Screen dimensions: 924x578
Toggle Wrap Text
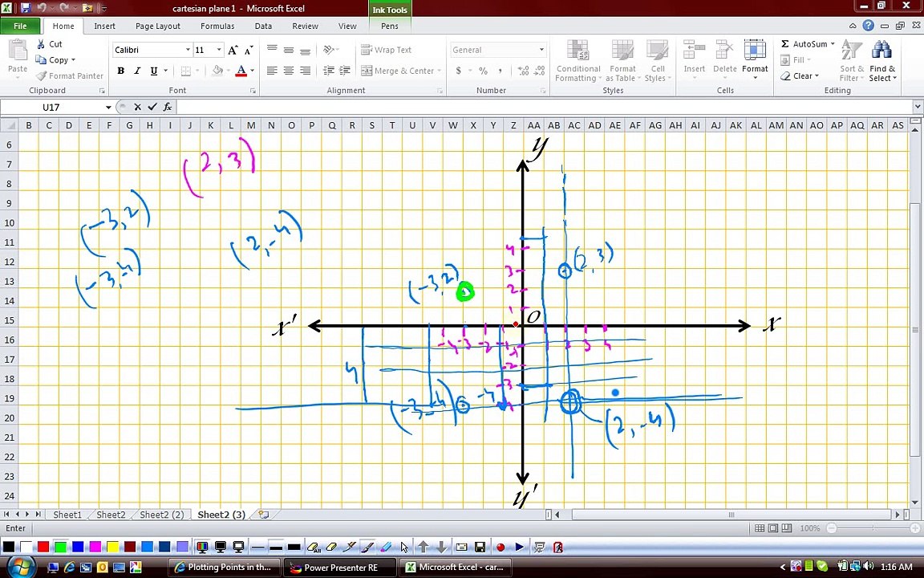click(x=386, y=50)
